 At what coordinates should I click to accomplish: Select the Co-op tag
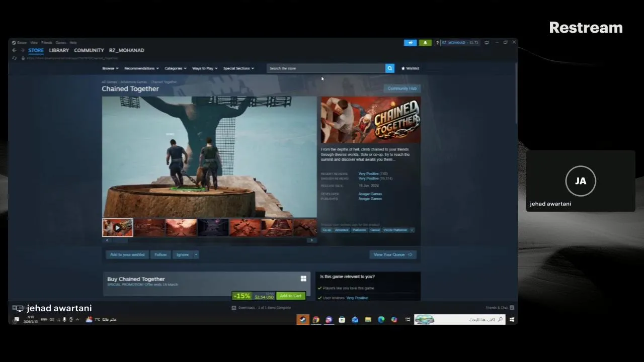[x=327, y=230]
